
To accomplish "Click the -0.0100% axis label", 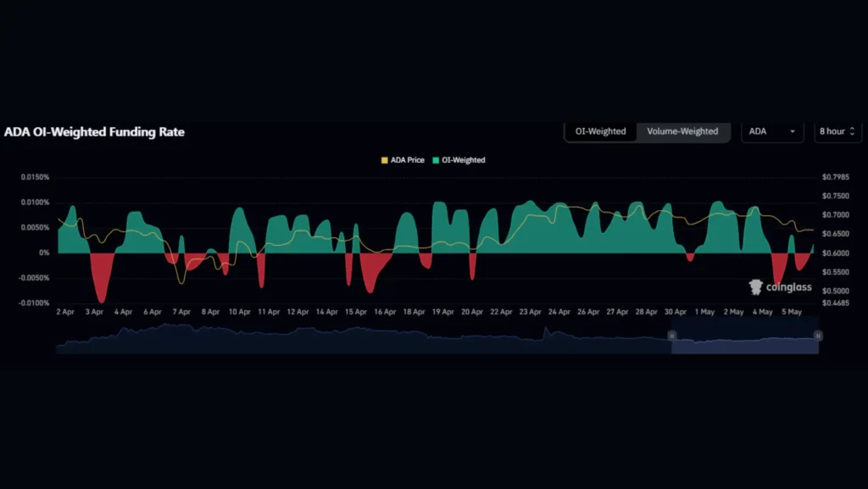I will 34,303.
